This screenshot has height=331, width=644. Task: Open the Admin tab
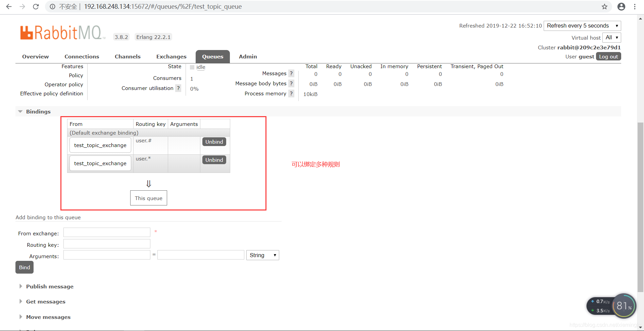click(248, 56)
